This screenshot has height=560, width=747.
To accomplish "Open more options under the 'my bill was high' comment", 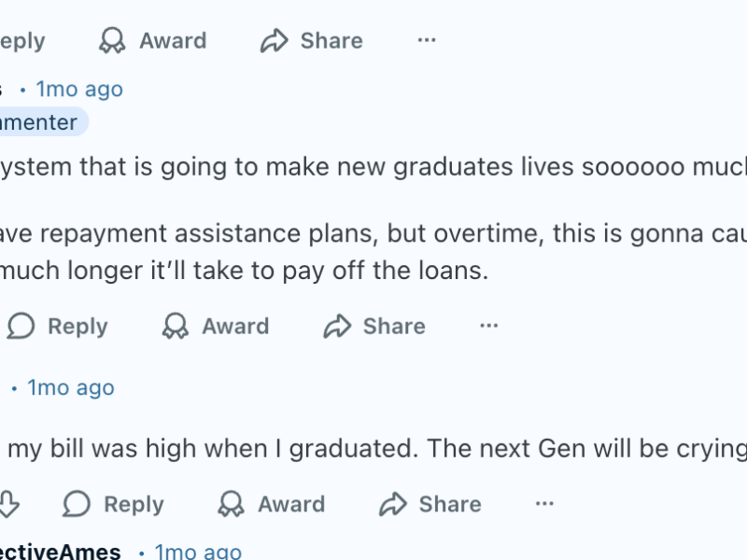I will point(545,504).
